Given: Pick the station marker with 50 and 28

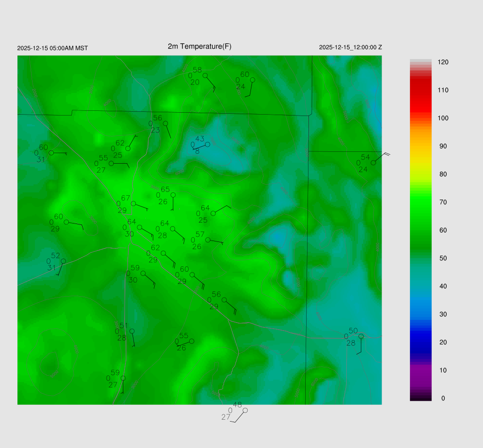Looking at the screenshot, I should tap(361, 336).
